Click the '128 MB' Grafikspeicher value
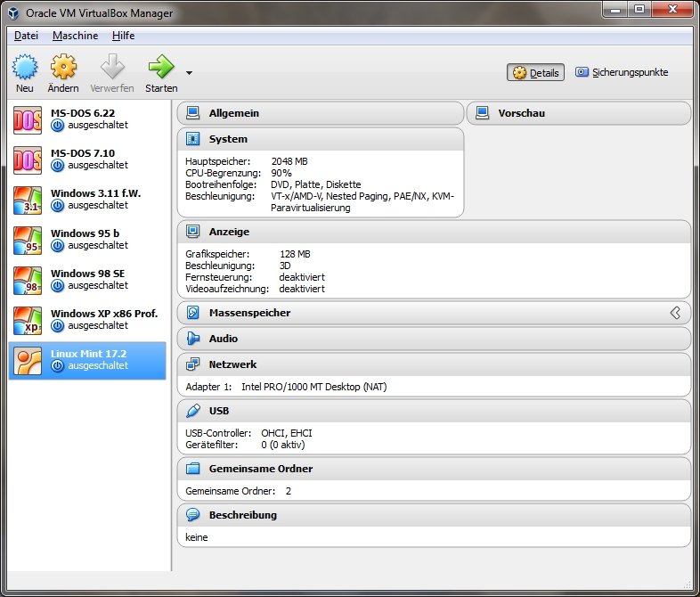The height and width of the screenshot is (597, 700). pyautogui.click(x=295, y=254)
